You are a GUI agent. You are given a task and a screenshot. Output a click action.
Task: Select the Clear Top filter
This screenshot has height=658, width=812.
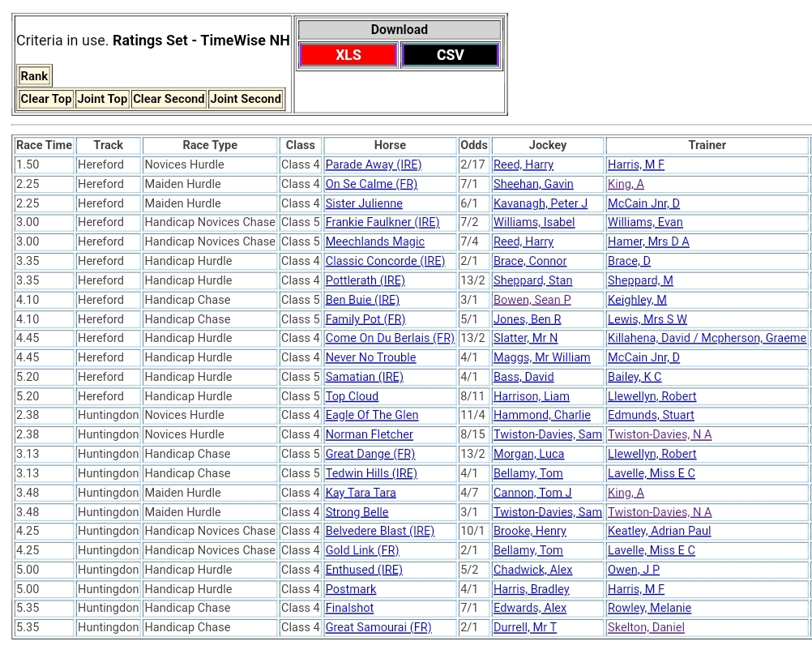[x=46, y=99]
